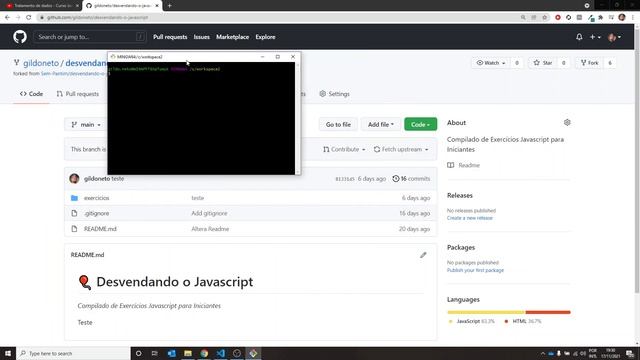Open the notifications bell icon
The height and width of the screenshot is (360, 640).
(579, 37)
